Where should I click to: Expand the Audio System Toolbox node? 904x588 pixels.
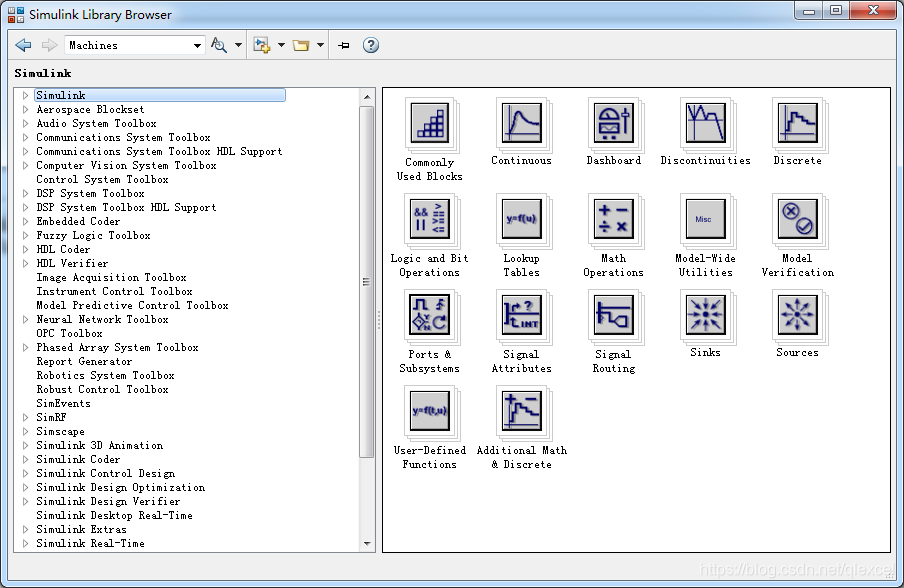click(25, 123)
